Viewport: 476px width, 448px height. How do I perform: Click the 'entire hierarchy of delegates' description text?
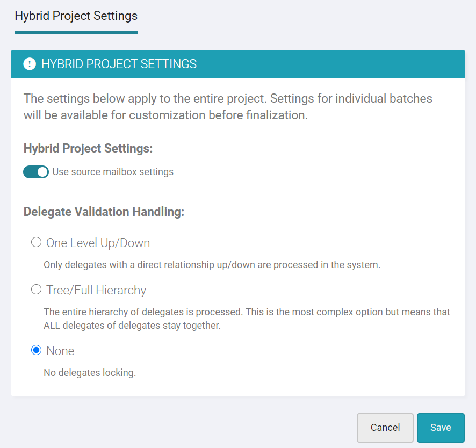247,319
